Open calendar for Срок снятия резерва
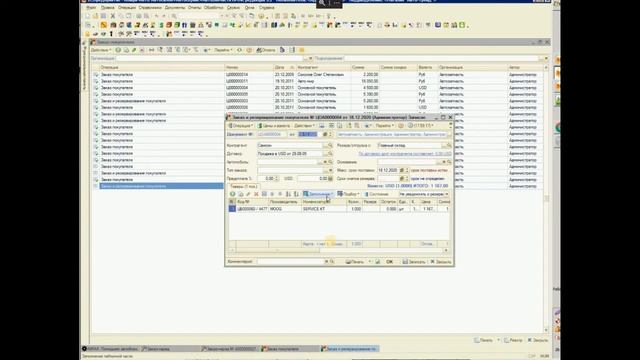This screenshot has width=640, height=360. click(402, 178)
